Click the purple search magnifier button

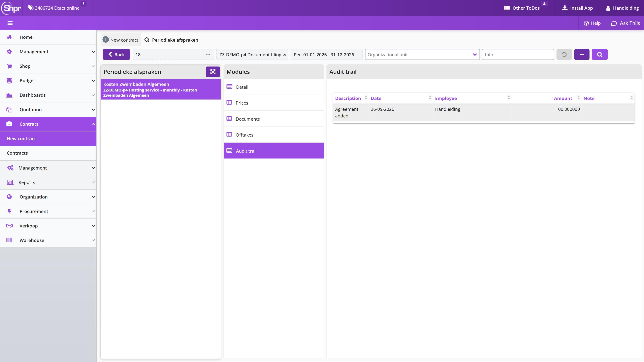coord(600,55)
